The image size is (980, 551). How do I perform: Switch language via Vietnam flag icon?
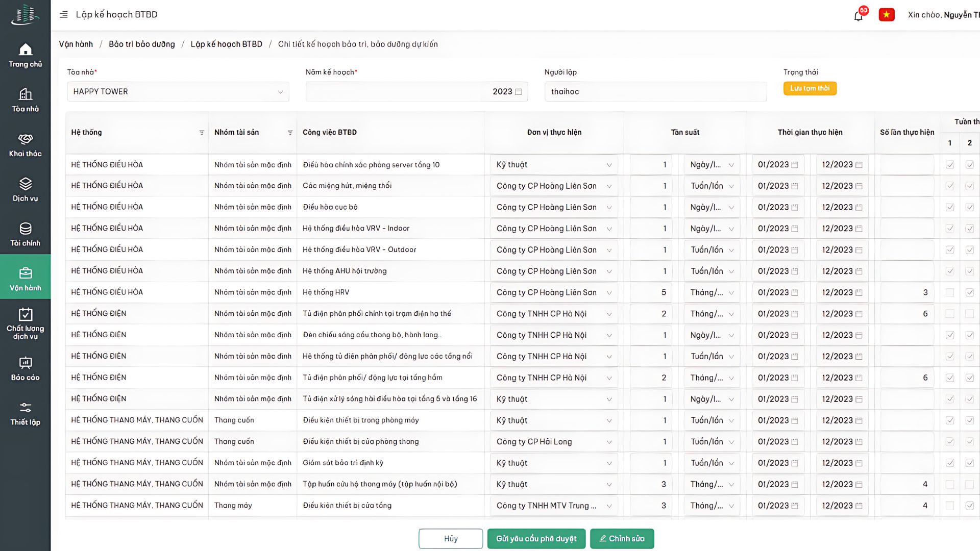click(887, 15)
